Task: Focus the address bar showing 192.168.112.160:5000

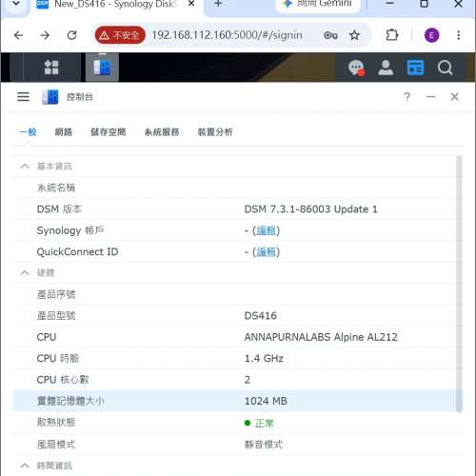Action: pos(227,35)
